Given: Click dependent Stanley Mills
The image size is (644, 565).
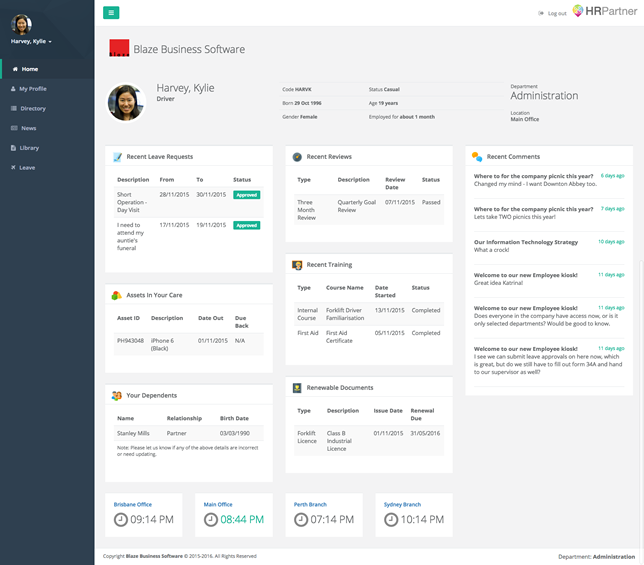Looking at the screenshot, I should tap(133, 434).
